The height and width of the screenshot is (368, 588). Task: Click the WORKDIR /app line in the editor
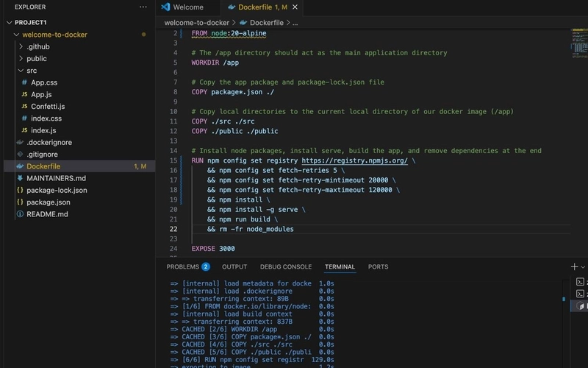pyautogui.click(x=215, y=63)
